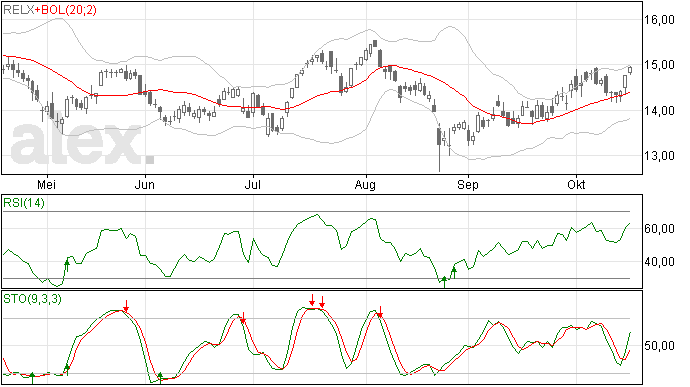
Task: Click the stochastic green buy arrow in June
Action: [x=160, y=378]
